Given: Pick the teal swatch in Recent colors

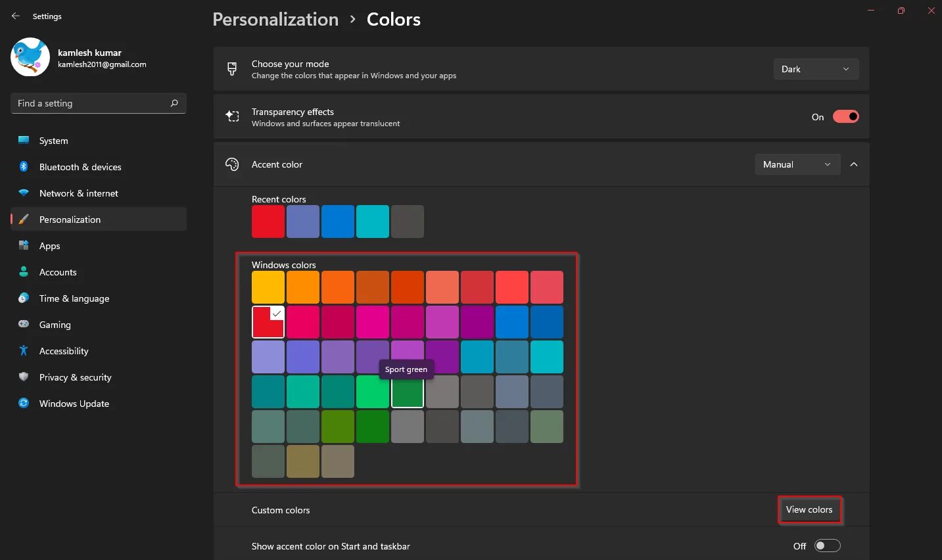Looking at the screenshot, I should (x=373, y=222).
